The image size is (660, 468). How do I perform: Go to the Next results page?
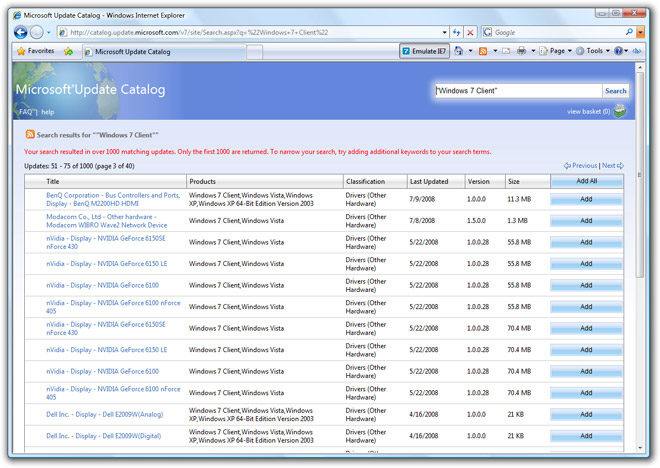608,165
